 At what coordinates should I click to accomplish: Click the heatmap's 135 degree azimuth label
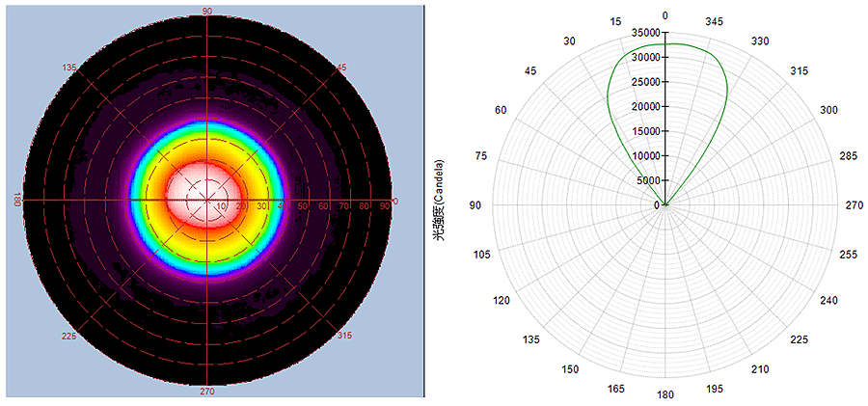pyautogui.click(x=69, y=68)
